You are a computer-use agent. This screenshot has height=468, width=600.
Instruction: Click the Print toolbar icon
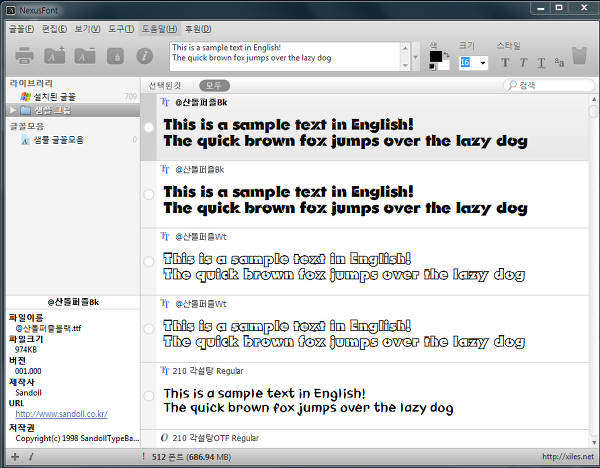pyautogui.click(x=24, y=56)
